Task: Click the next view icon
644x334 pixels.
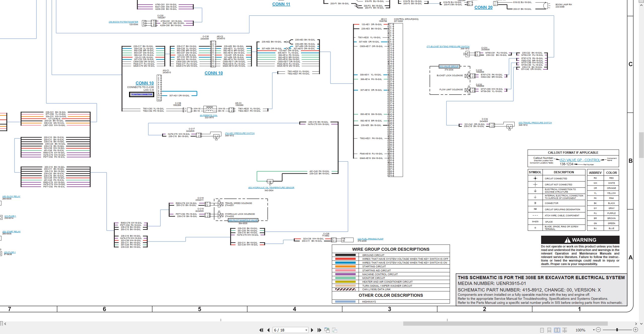Action: pyautogui.click(x=335, y=330)
